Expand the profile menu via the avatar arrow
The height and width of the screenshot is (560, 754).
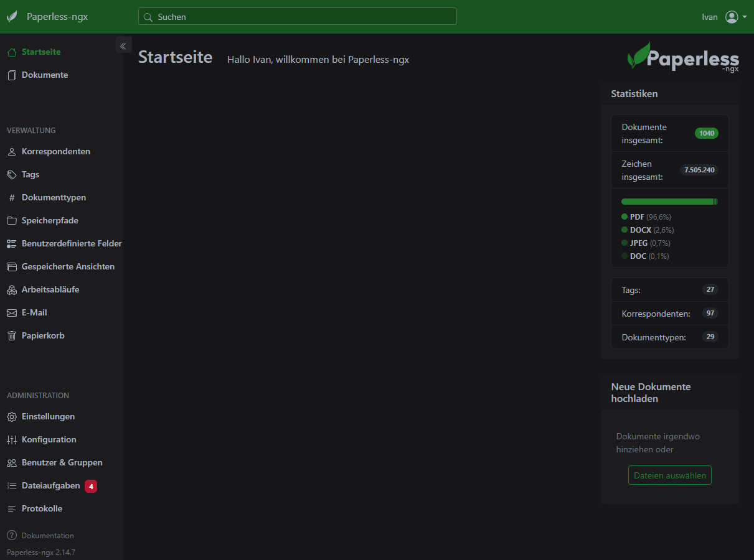click(745, 17)
